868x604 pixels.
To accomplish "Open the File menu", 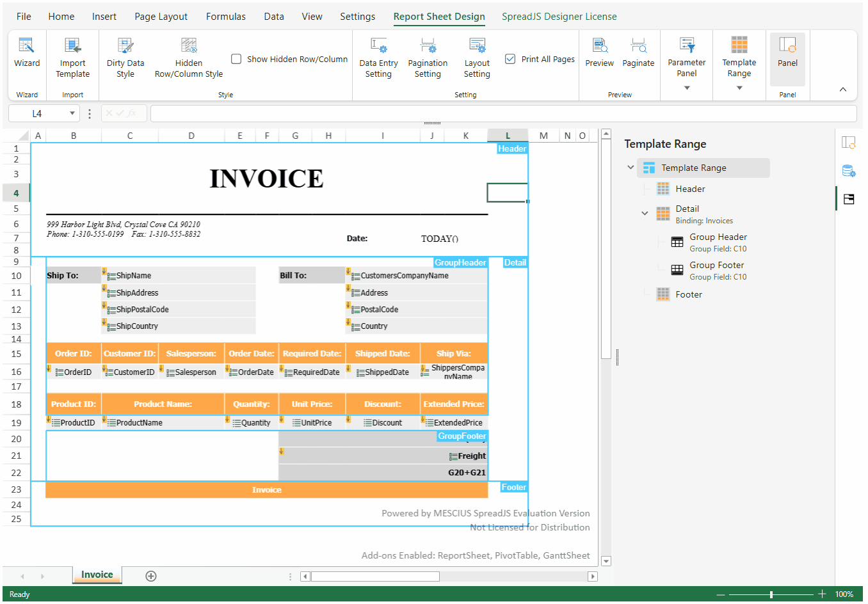I will click(24, 17).
